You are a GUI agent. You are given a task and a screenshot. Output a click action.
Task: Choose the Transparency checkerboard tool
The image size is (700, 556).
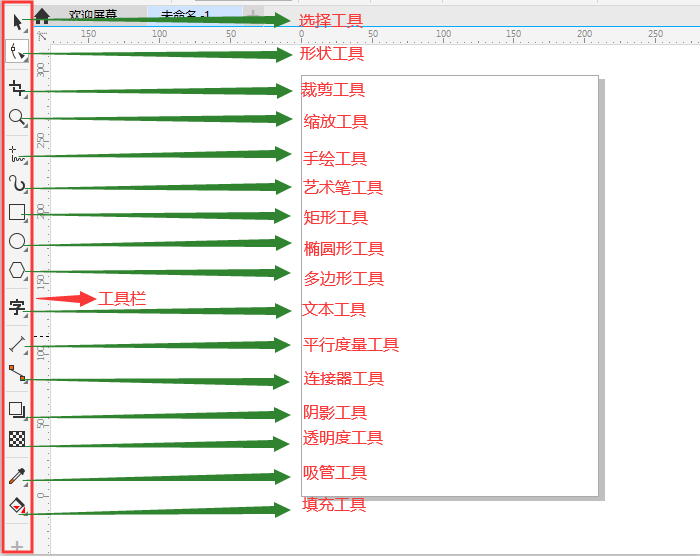tap(17, 439)
